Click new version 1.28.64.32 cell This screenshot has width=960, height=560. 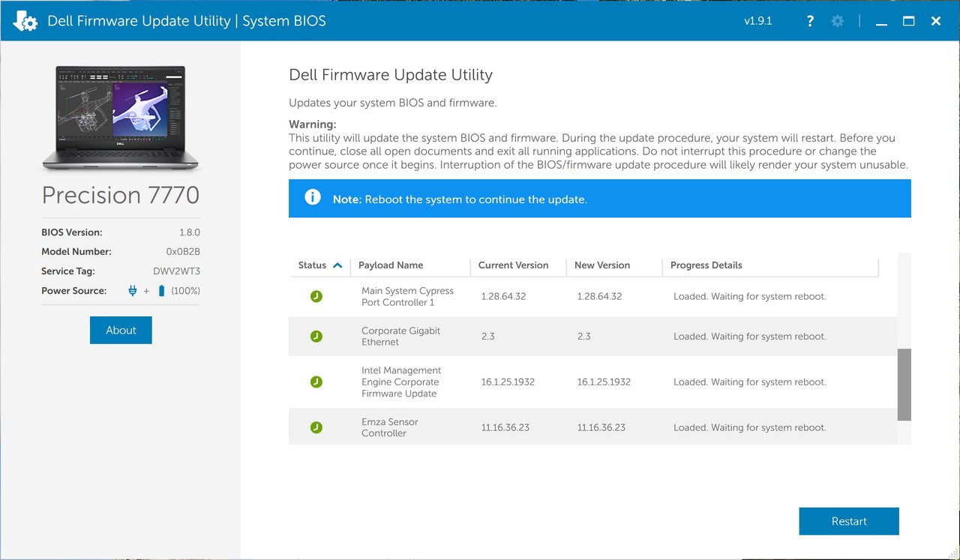point(599,297)
